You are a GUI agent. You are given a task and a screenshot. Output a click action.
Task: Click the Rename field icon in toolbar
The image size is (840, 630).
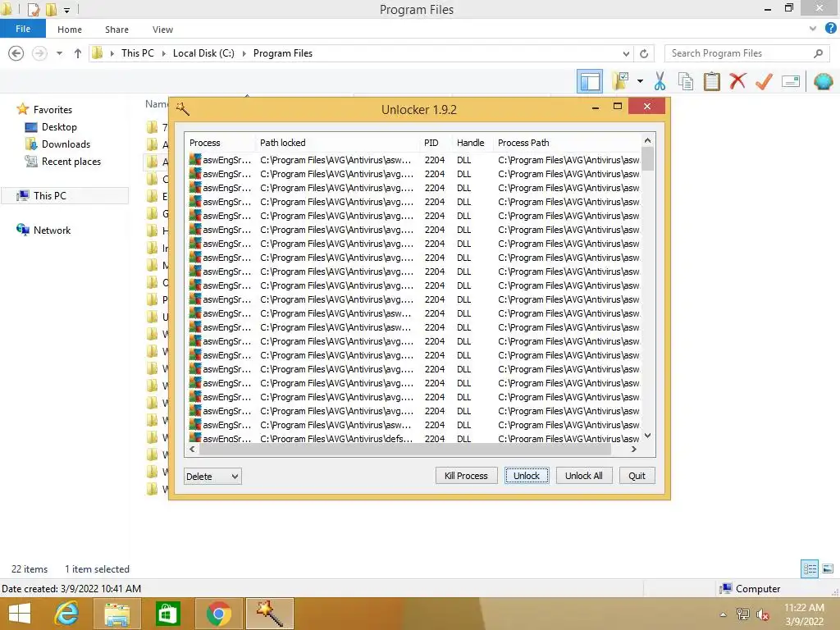[x=790, y=81]
